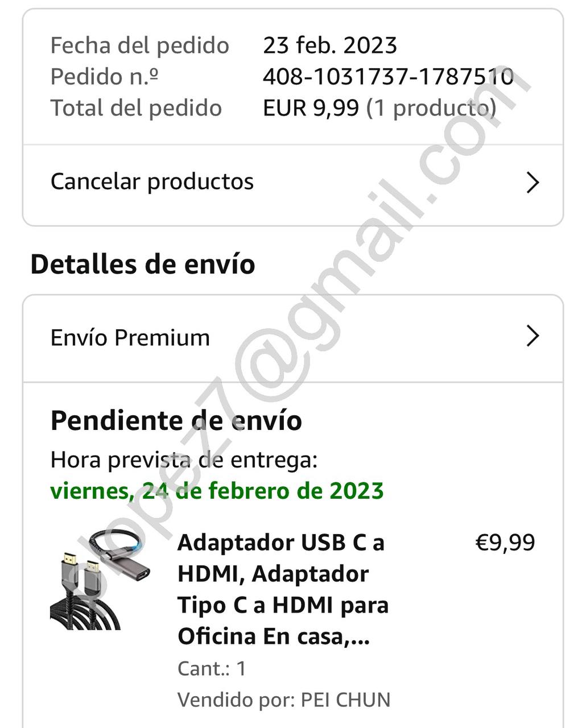Tap the seller name PEI CHUN
Image resolution: width=586 pixels, height=728 pixels.
point(345,700)
